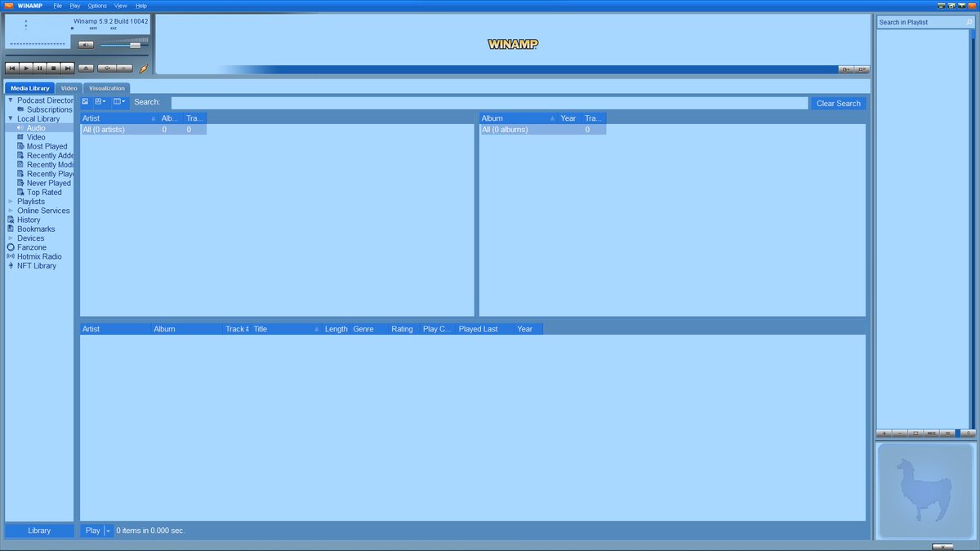
Task: Open the View menu
Action: (x=120, y=6)
